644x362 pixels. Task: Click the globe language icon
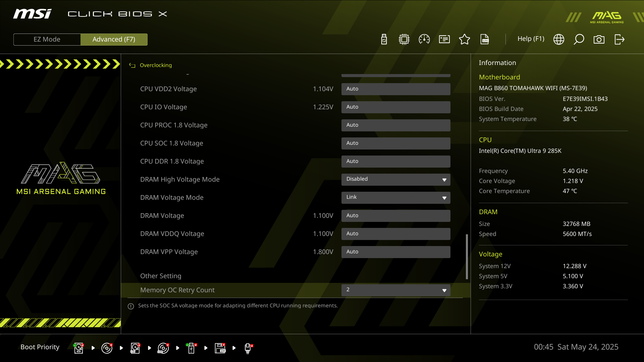(559, 39)
